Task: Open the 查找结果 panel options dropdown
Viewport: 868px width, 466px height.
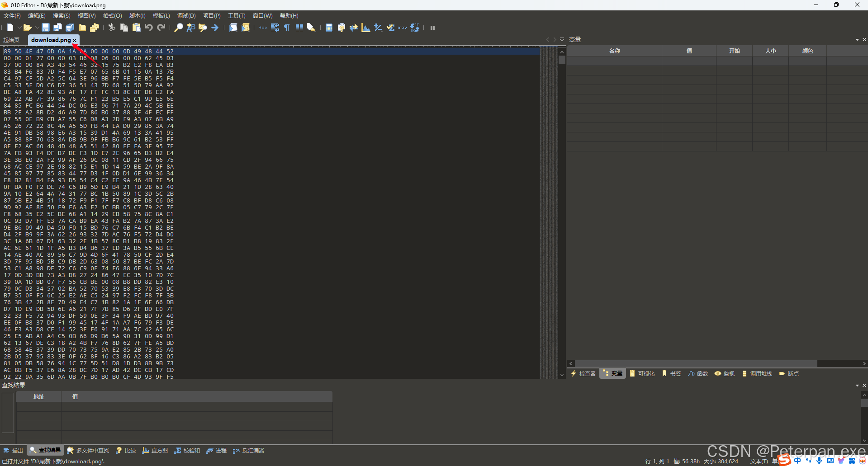Action: coord(857,386)
